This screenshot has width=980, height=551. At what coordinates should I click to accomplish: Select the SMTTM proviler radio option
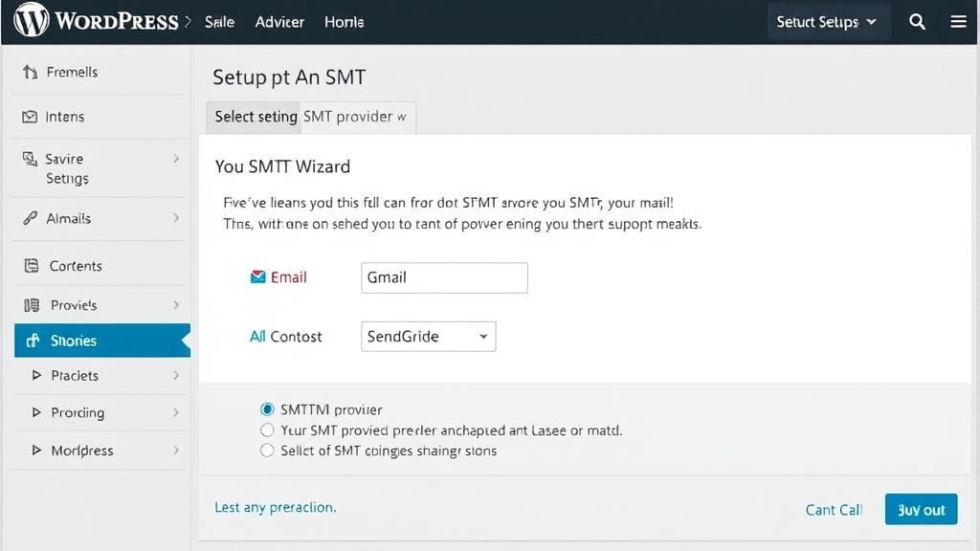click(x=268, y=409)
